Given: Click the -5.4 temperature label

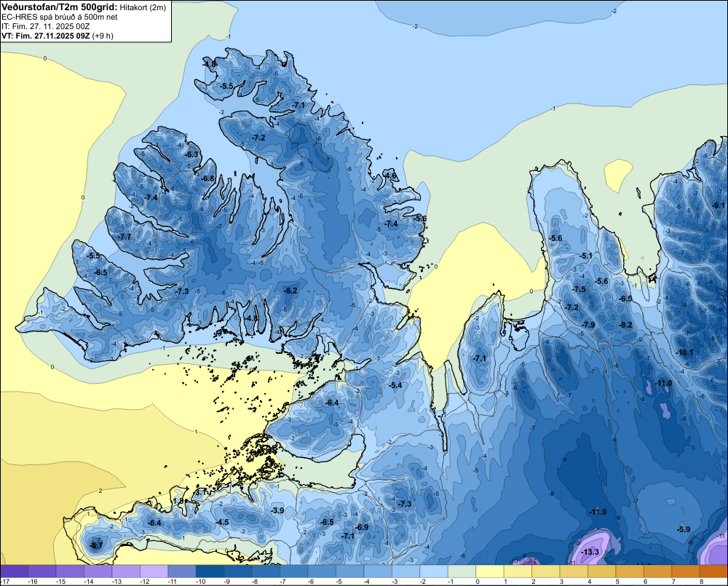Looking at the screenshot, I should (395, 385).
